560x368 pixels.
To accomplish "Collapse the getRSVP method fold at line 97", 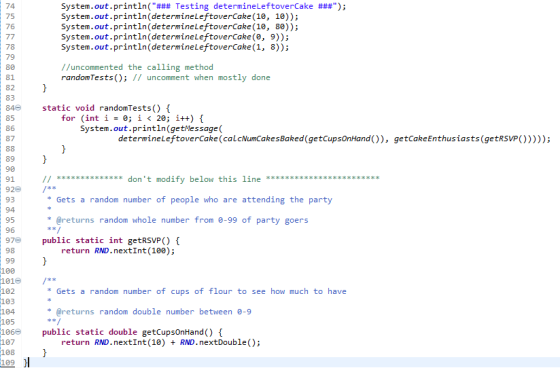I will coord(18,240).
